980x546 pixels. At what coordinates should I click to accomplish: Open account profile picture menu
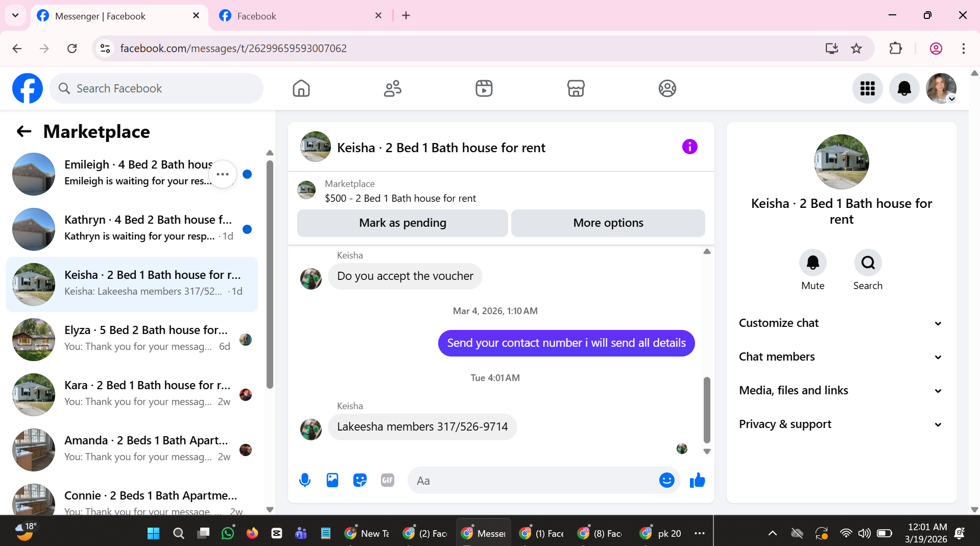941,88
